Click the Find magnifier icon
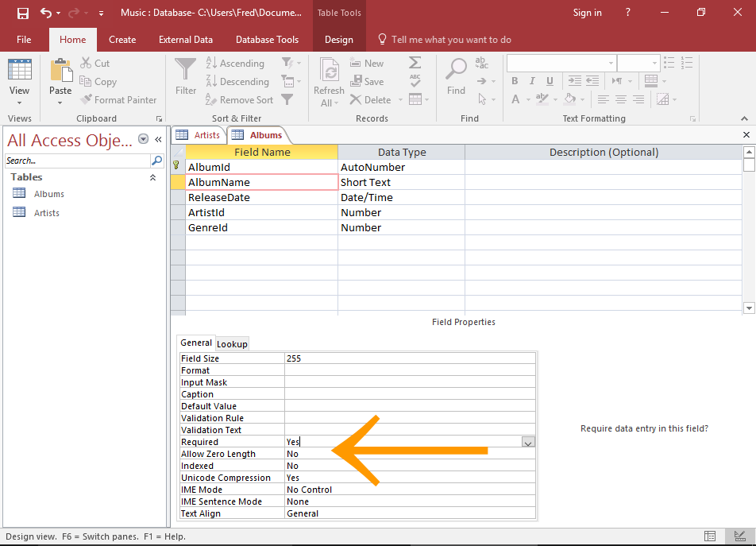Image resolution: width=756 pixels, height=546 pixels. pos(456,70)
